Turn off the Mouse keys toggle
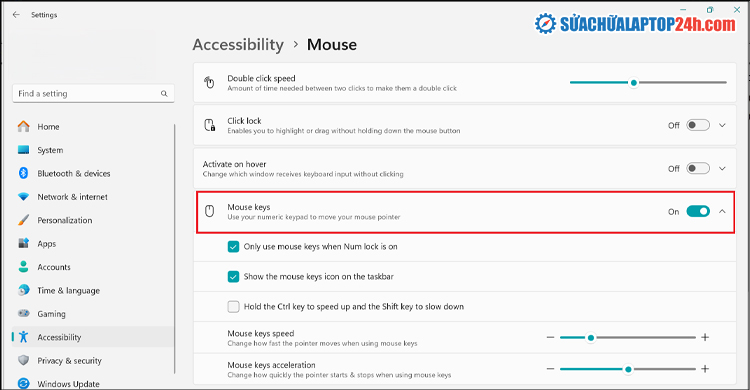750x390 pixels. (698, 211)
